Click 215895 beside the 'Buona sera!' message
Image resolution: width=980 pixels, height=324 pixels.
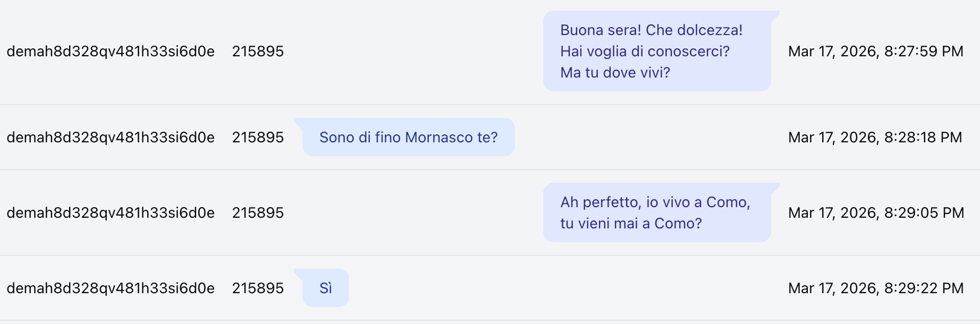click(258, 52)
